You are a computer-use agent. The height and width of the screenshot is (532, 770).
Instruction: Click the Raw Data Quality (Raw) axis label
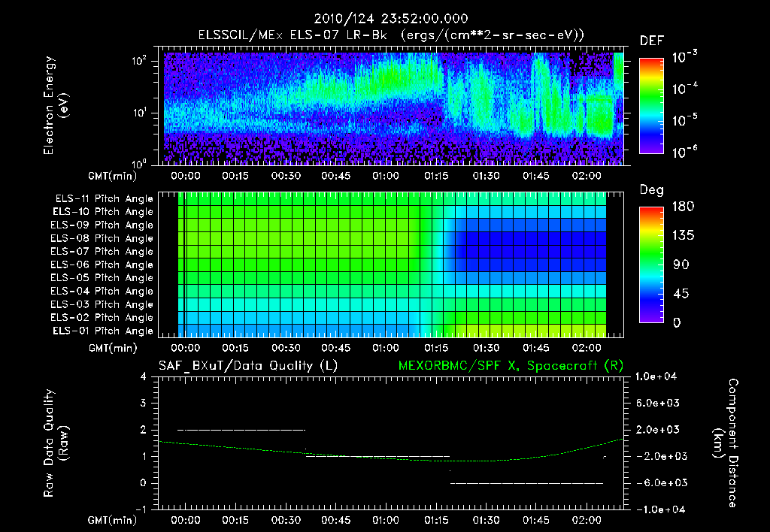56,443
